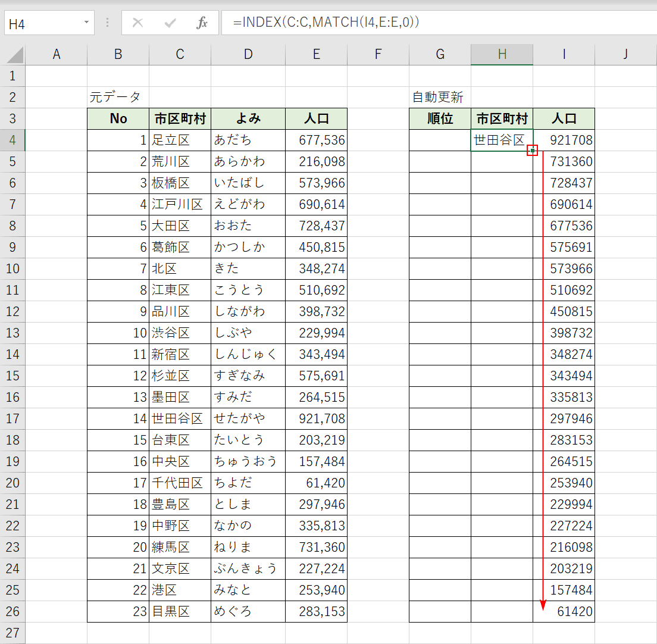This screenshot has height=644, width=657.
Task: Click the Insert Function fx icon
Action: 202,23
